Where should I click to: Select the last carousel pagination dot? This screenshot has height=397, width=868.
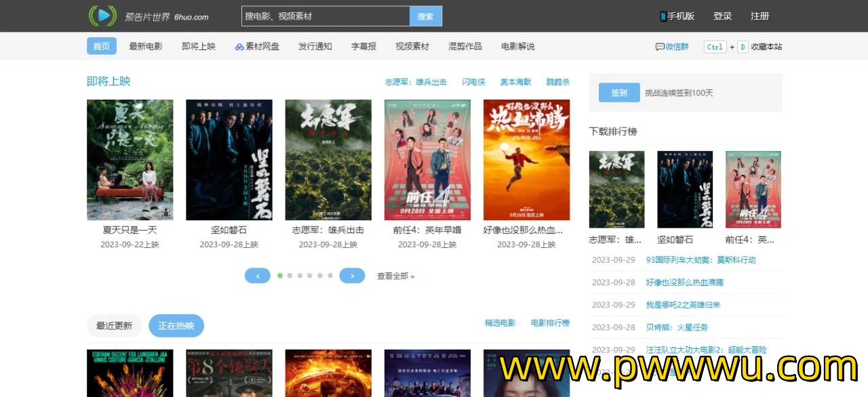coord(330,276)
